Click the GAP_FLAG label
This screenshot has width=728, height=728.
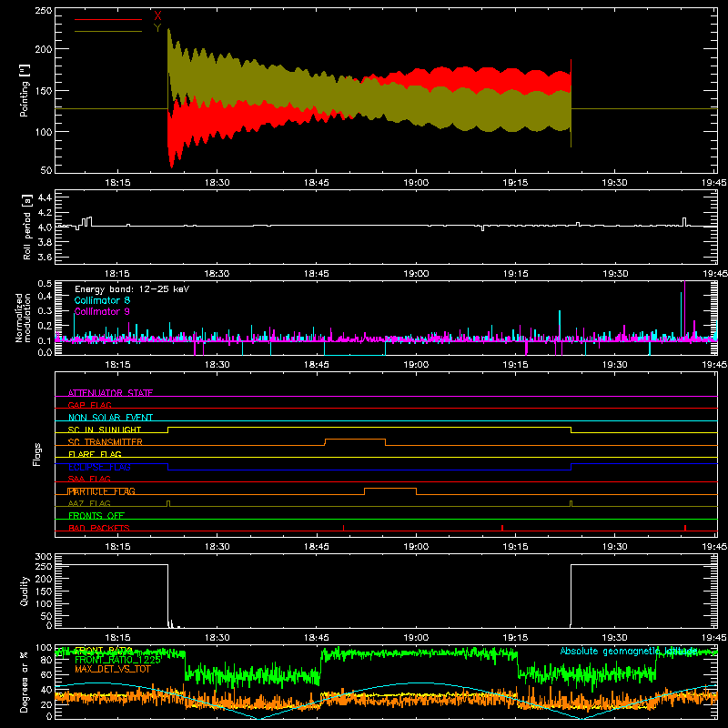[x=89, y=405]
